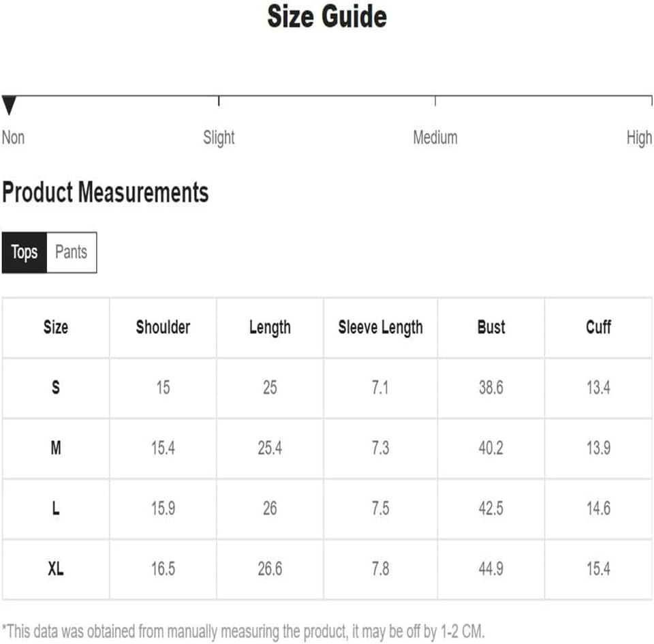The width and height of the screenshot is (654, 644).
Task: Switch to the Pants tab
Action: coord(72,252)
